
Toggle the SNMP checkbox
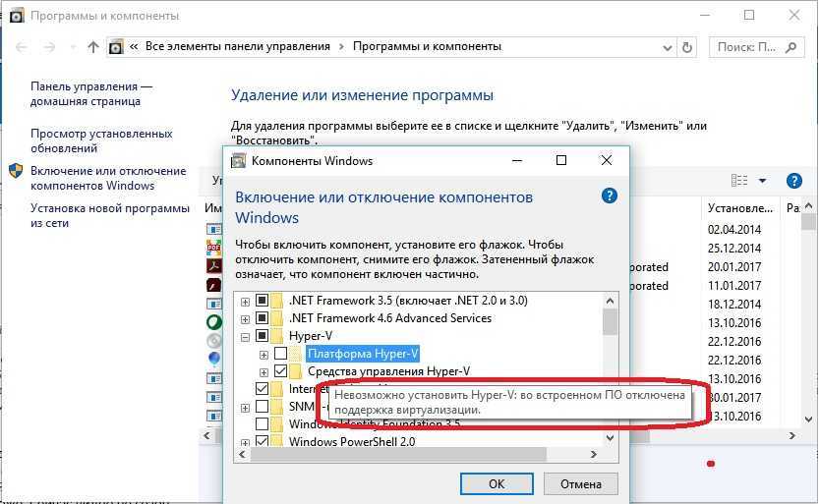click(262, 406)
